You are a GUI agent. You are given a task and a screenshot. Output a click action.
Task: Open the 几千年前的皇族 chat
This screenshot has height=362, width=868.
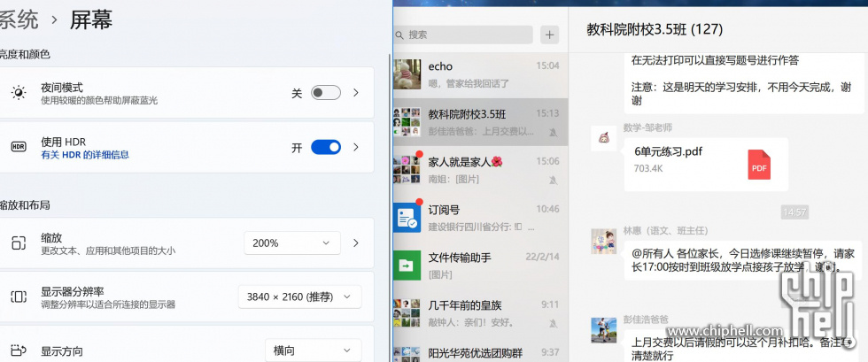click(x=480, y=312)
